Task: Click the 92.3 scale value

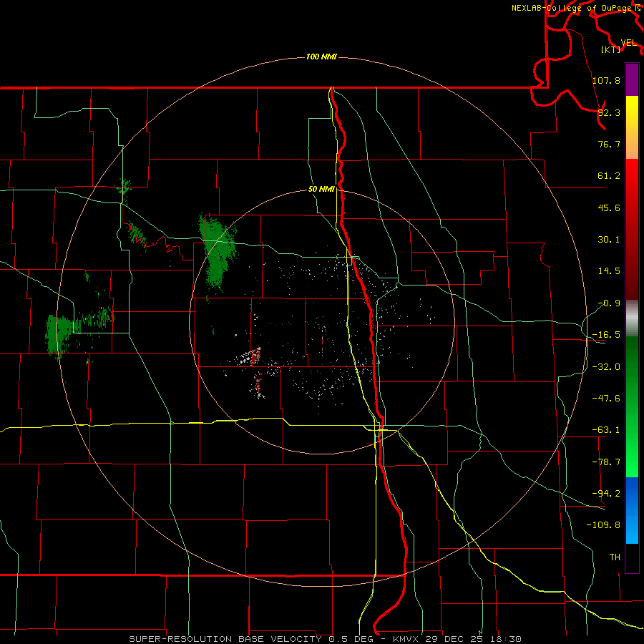Action: coord(609,112)
